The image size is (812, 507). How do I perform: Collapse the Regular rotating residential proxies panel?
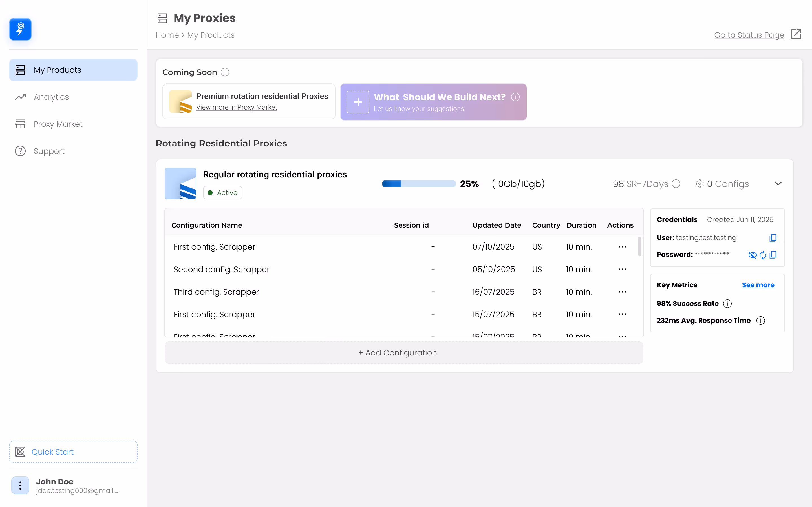[778, 184]
